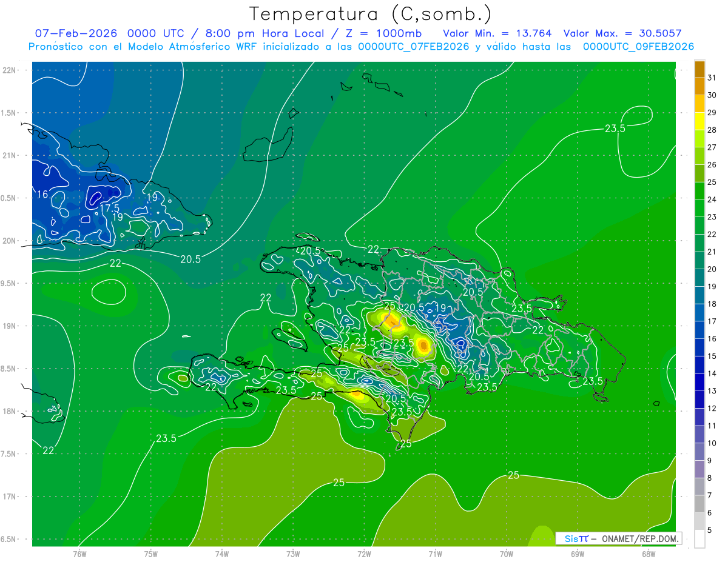Click the "70W" longitude axis label

[x=507, y=554]
